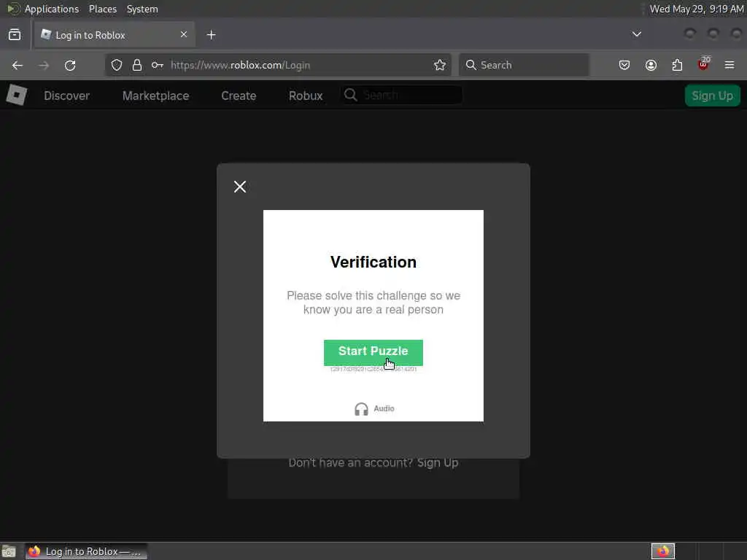Click the Roblox logo icon

pyautogui.click(x=17, y=95)
